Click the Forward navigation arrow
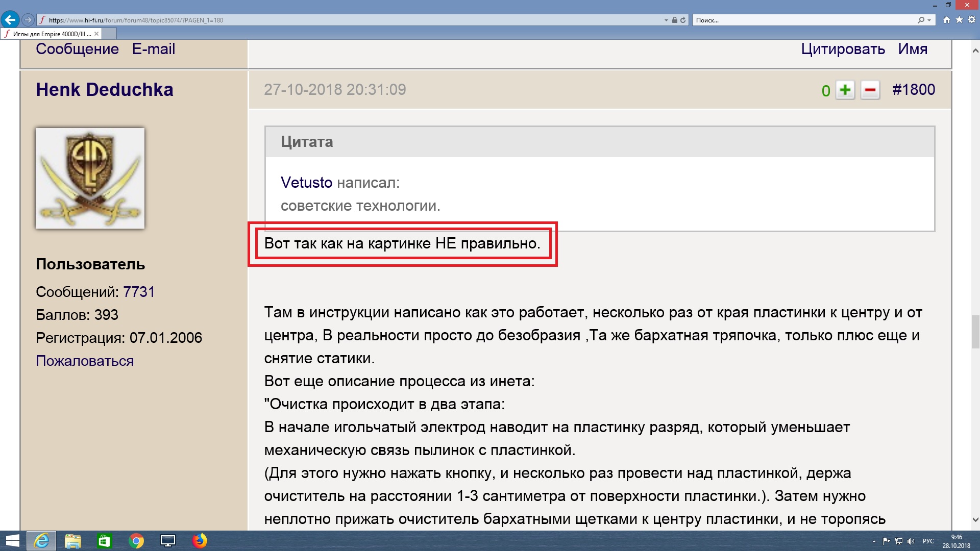980x551 pixels. tap(28, 20)
